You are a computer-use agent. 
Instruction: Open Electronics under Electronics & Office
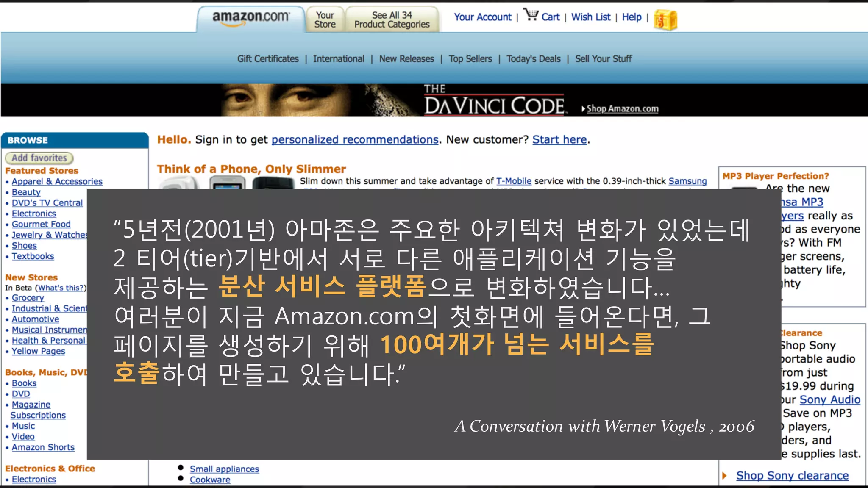34,480
